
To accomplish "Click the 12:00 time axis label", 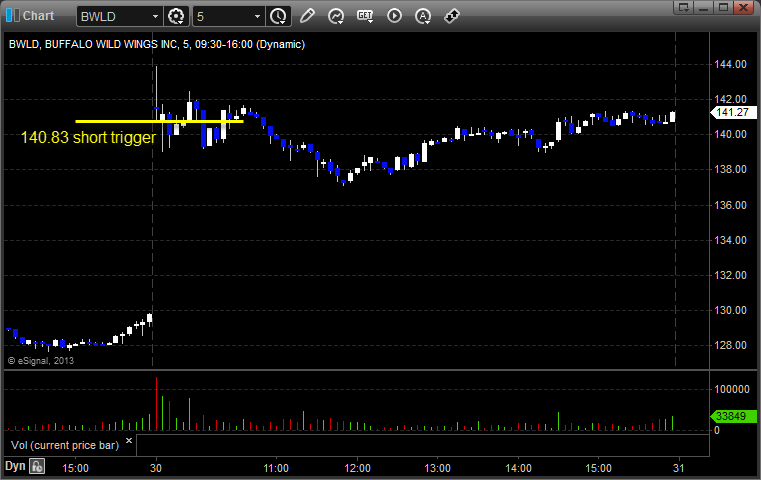I will pyautogui.click(x=358, y=468).
